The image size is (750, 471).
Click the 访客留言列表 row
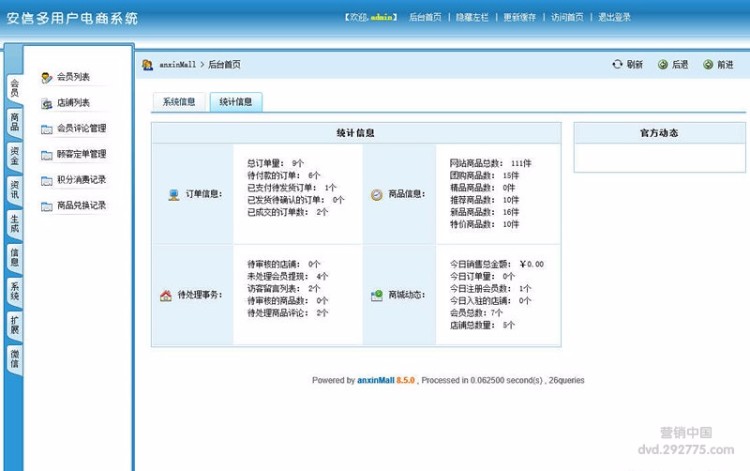point(283,288)
